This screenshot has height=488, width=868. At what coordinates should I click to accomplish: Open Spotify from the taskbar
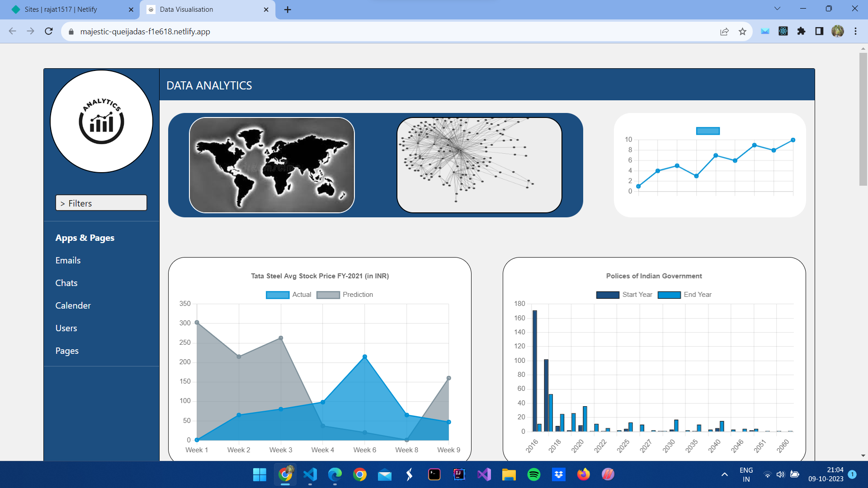[x=533, y=474]
